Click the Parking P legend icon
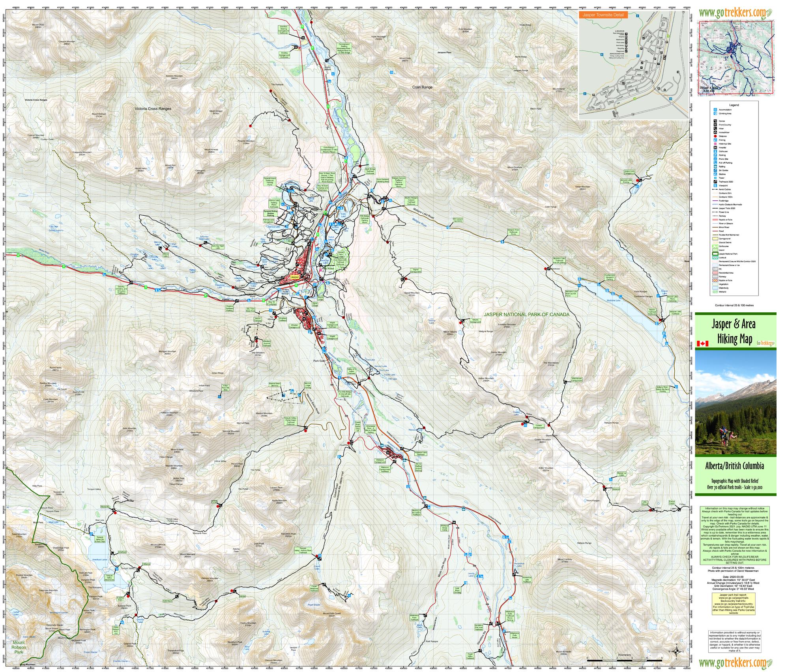 tap(715, 155)
